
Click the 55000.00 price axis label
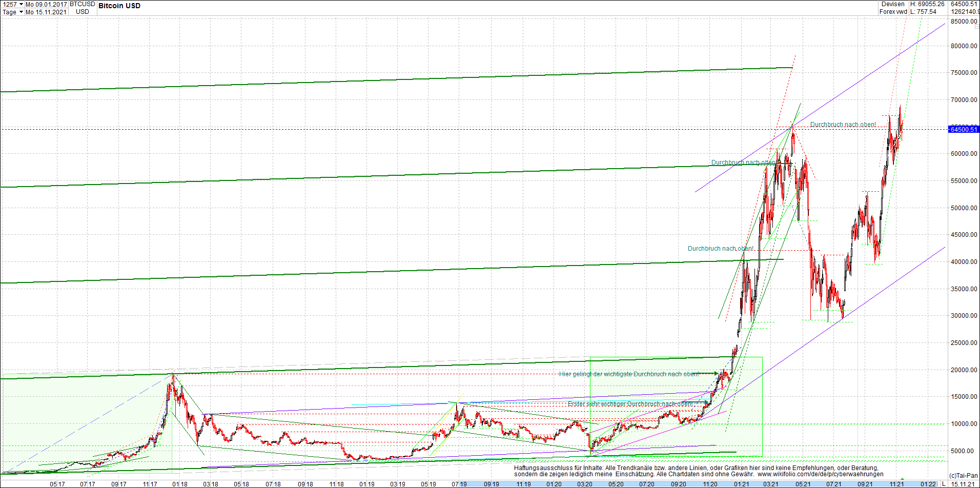pyautogui.click(x=964, y=180)
